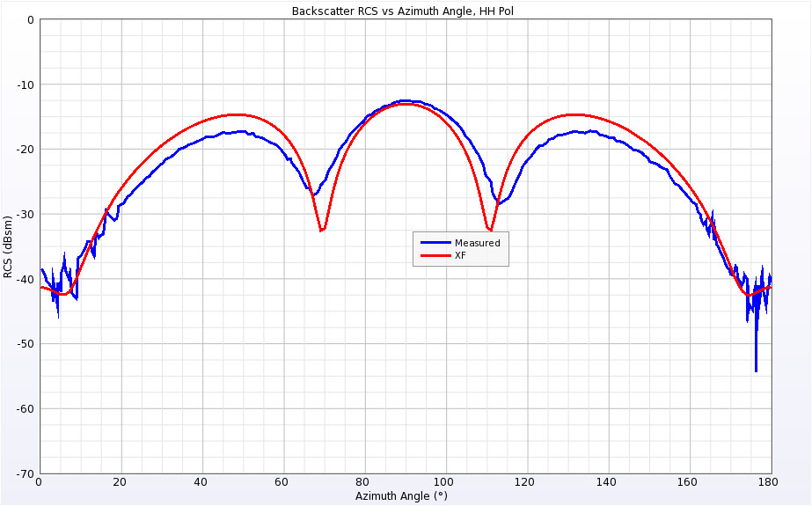The image size is (812, 506).
Task: Click the y-axis tick label '-40'
Action: (x=26, y=279)
